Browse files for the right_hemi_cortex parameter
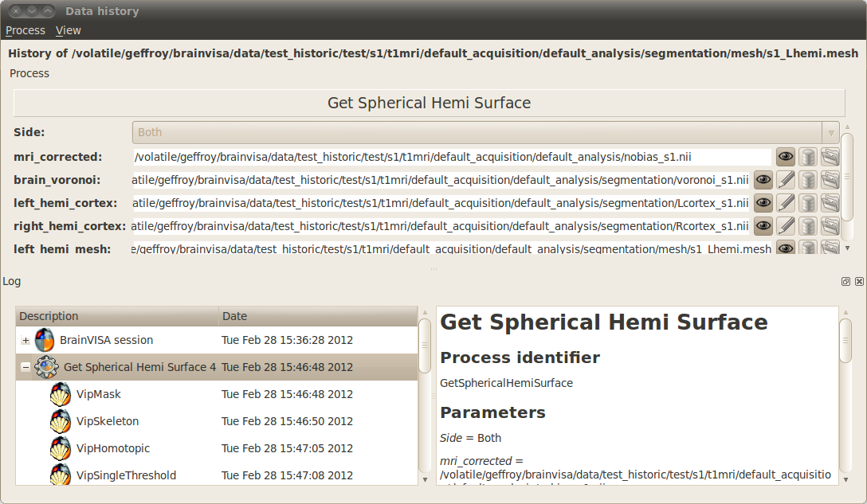The width and height of the screenshot is (867, 504). [830, 226]
